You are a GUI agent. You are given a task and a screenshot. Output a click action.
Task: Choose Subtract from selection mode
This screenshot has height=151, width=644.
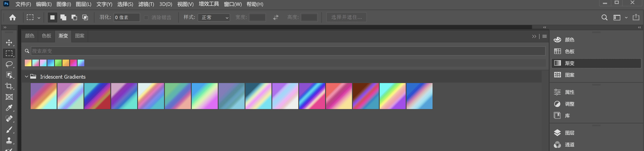[x=74, y=17]
